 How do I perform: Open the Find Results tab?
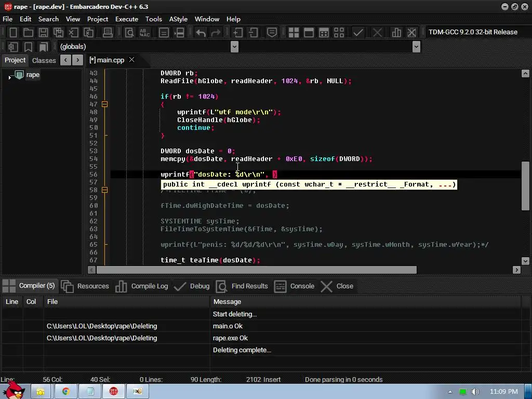pos(242,286)
